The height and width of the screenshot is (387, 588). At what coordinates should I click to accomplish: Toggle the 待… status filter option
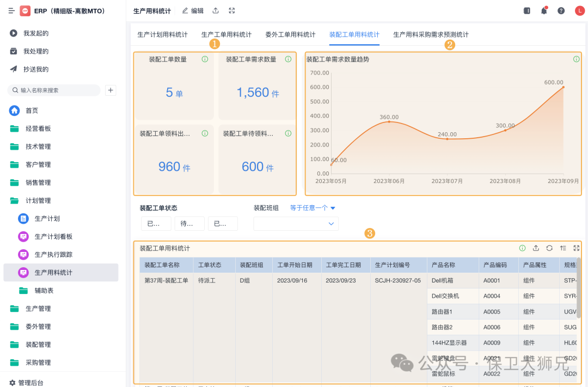189,224
